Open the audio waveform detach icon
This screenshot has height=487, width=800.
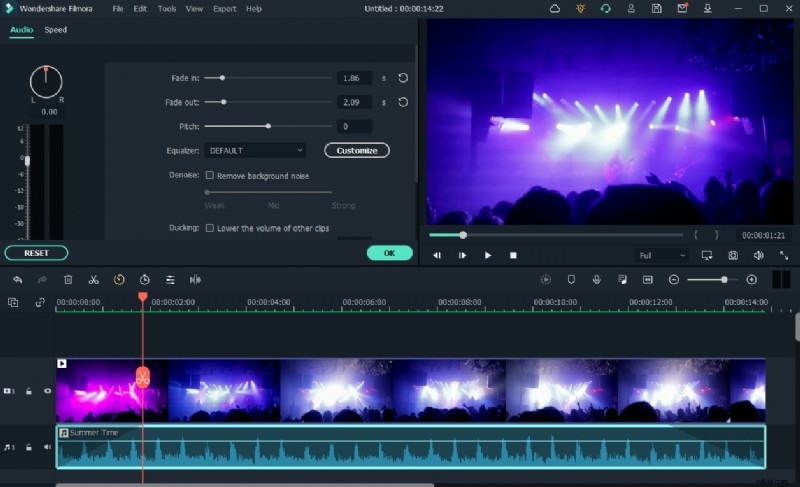[195, 280]
